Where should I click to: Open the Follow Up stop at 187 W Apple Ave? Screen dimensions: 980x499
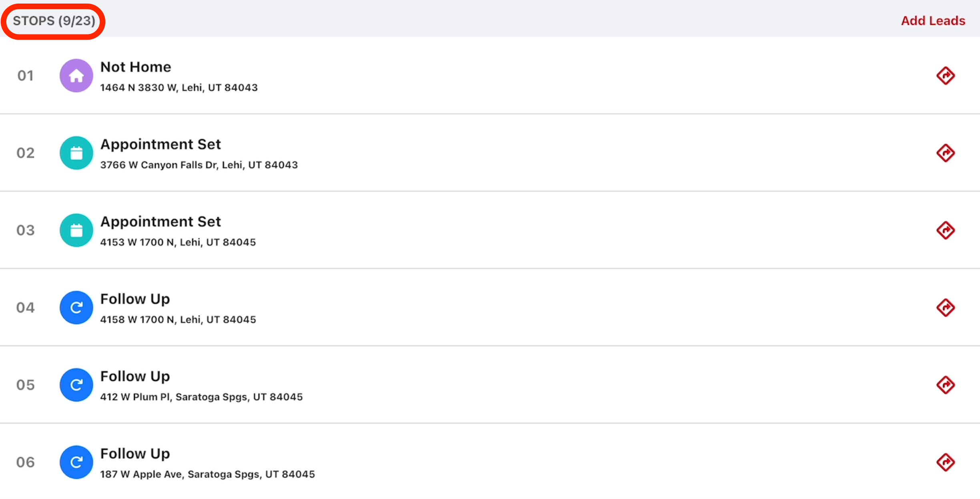tap(135, 453)
